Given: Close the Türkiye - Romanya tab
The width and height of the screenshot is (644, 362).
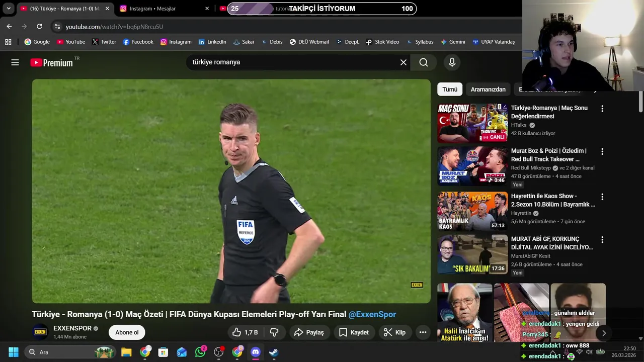Looking at the screenshot, I should click(107, 9).
